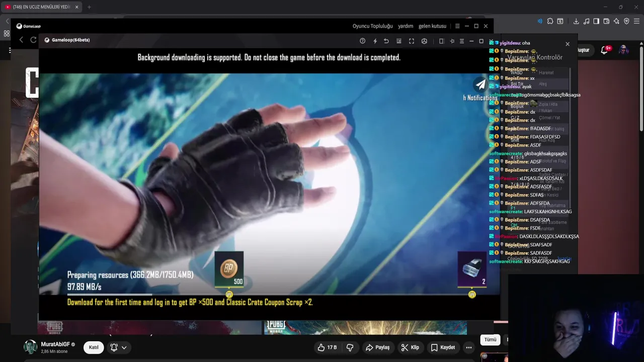Click 'BepisEmre: SADFASDF' chat message
The width and height of the screenshot is (644, 362).
(x=521, y=253)
